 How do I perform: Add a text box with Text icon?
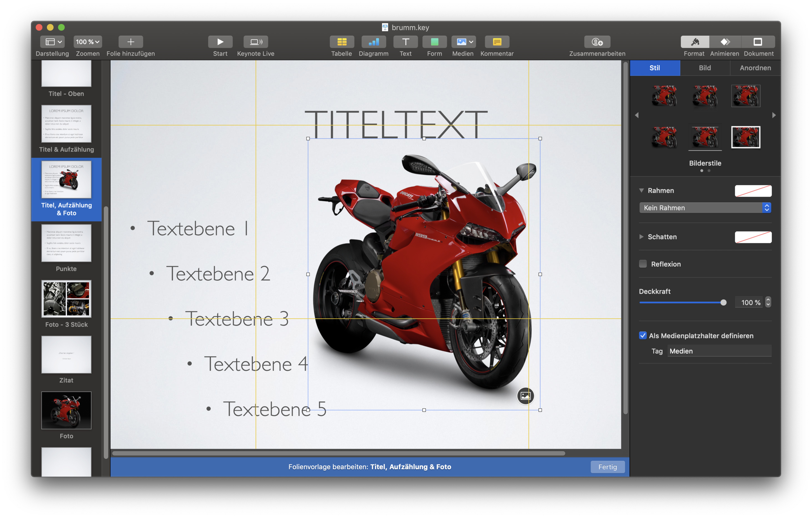point(405,42)
